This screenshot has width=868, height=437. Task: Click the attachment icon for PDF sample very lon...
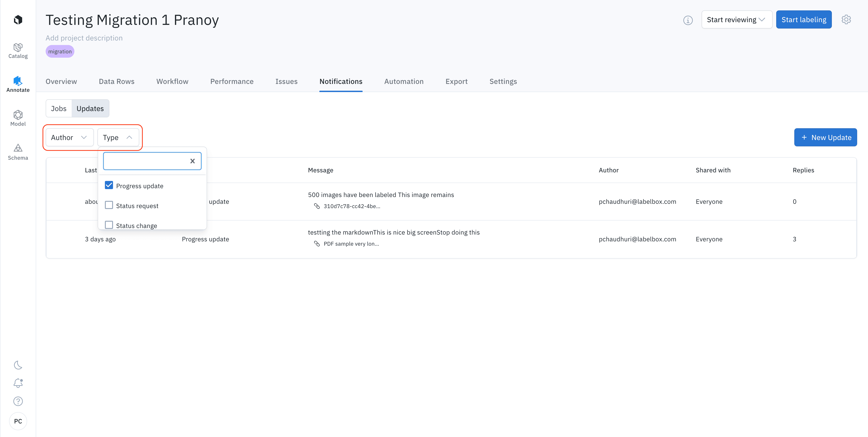pyautogui.click(x=317, y=243)
